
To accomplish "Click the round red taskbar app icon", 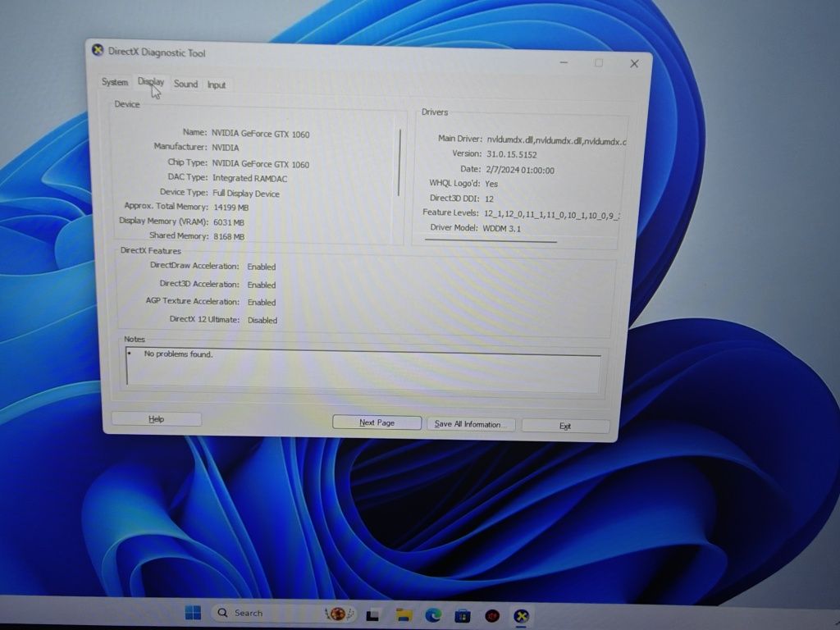I will pyautogui.click(x=492, y=616).
